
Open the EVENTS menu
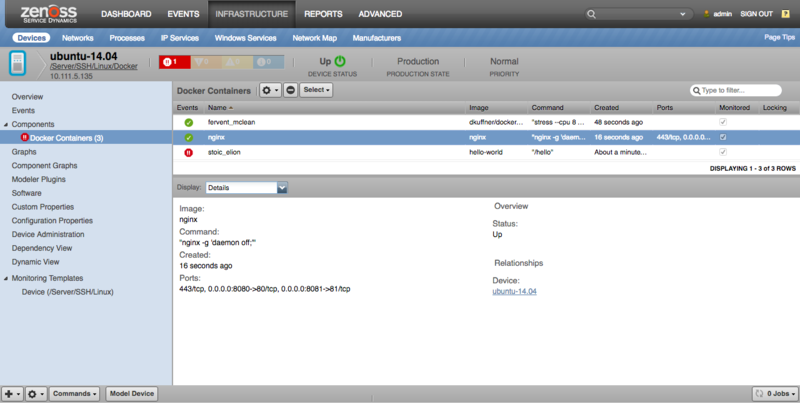[x=183, y=14]
